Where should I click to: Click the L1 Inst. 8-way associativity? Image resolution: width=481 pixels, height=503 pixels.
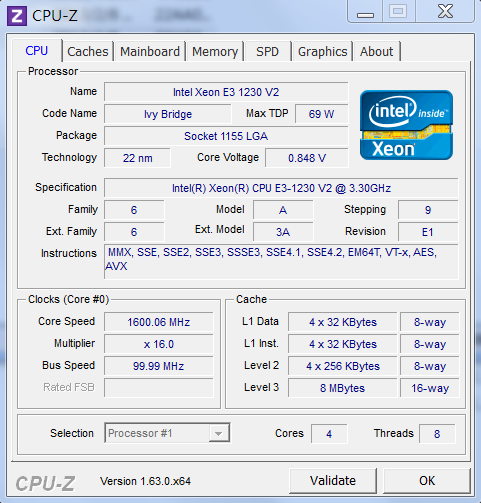click(x=430, y=344)
